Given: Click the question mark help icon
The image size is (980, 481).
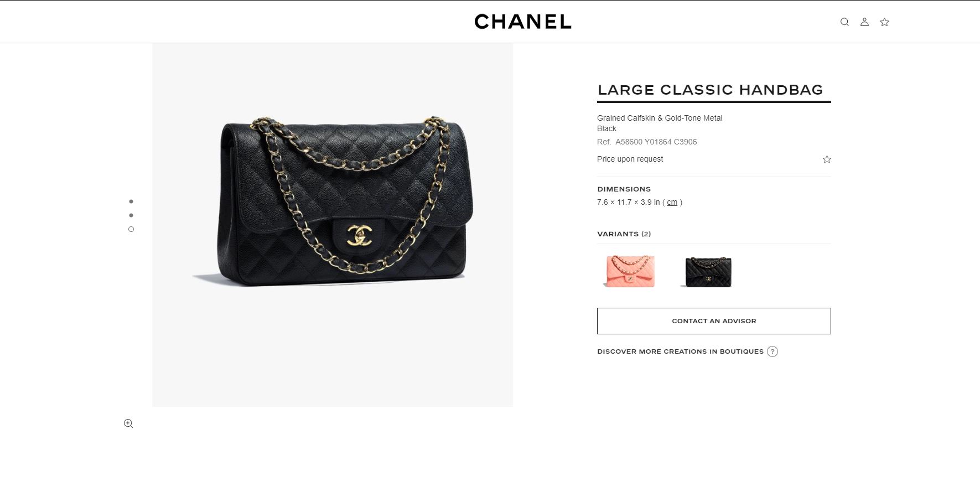Looking at the screenshot, I should pos(772,351).
